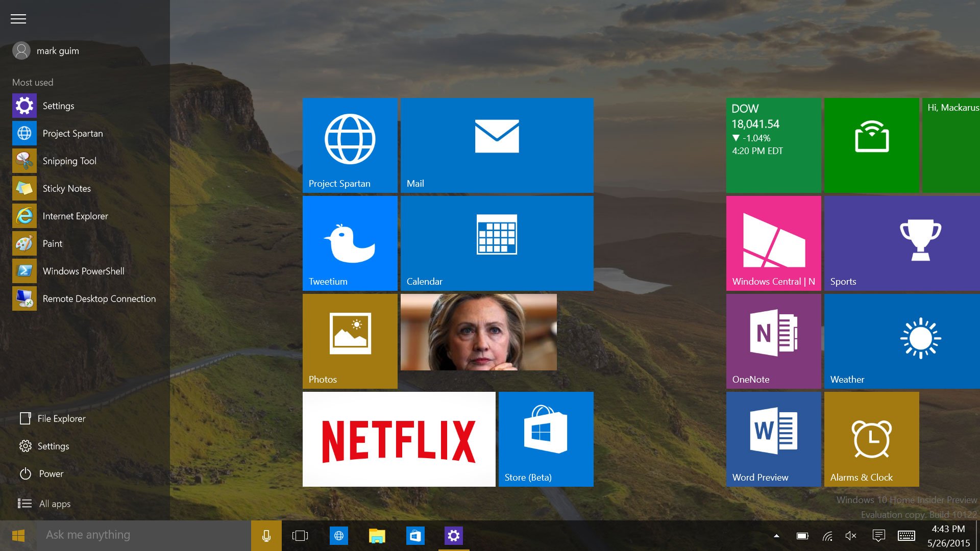The image size is (980, 551).
Task: Launch Word Preview tile
Action: (774, 439)
